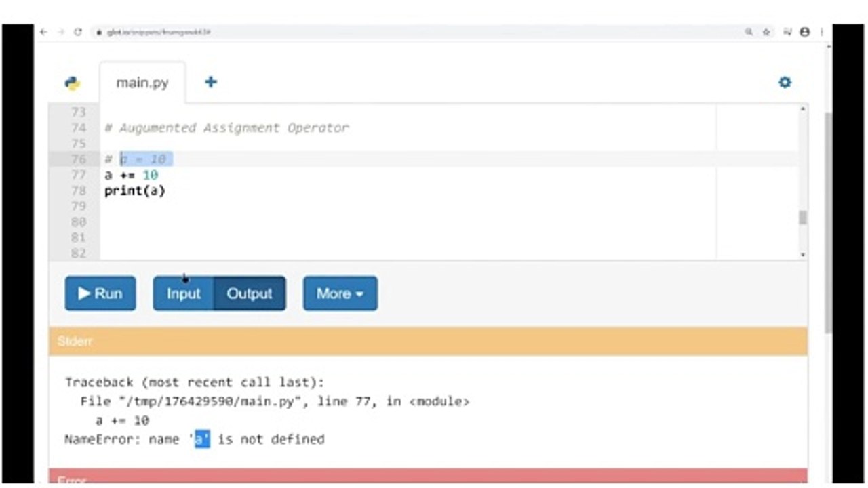
Task: Go forward in the browser
Action: pos(61,32)
